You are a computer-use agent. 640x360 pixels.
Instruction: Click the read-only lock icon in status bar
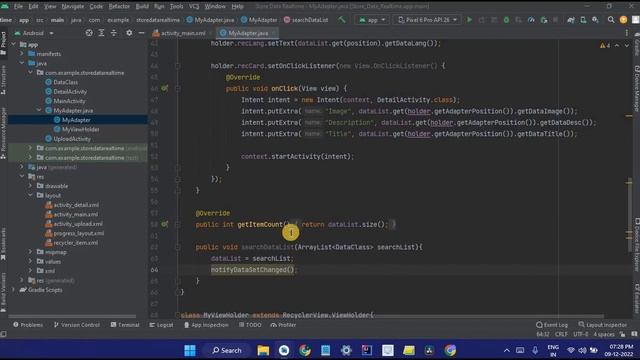coord(622,334)
